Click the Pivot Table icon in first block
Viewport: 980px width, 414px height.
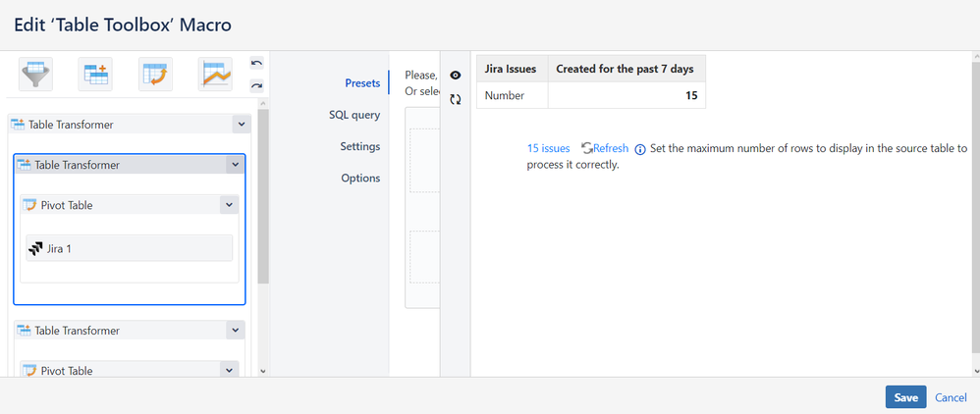click(29, 205)
